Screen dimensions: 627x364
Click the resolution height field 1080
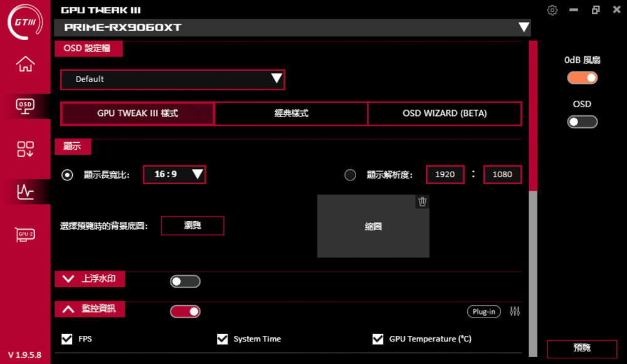(502, 174)
